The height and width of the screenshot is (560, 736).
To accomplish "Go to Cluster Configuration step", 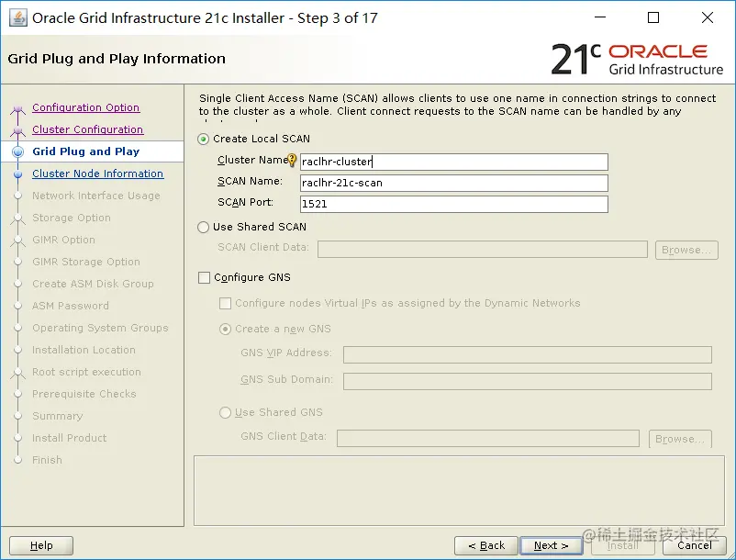I will point(88,129).
